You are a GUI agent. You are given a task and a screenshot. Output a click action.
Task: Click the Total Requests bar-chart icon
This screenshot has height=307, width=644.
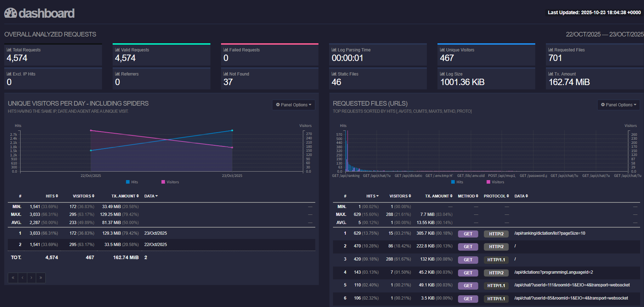coord(9,50)
